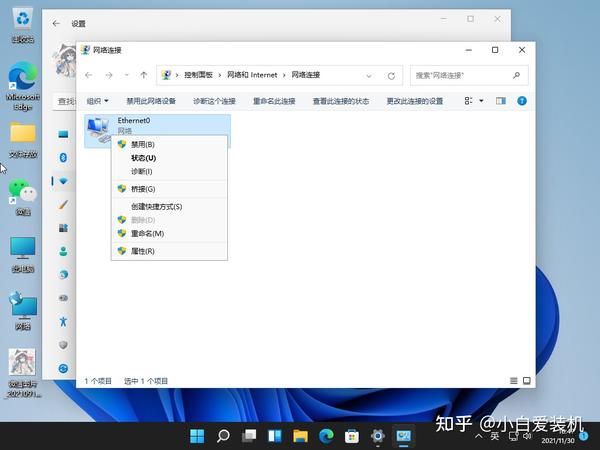The width and height of the screenshot is (600, 450).
Task: Open the help icon in toolbar
Action: point(522,101)
